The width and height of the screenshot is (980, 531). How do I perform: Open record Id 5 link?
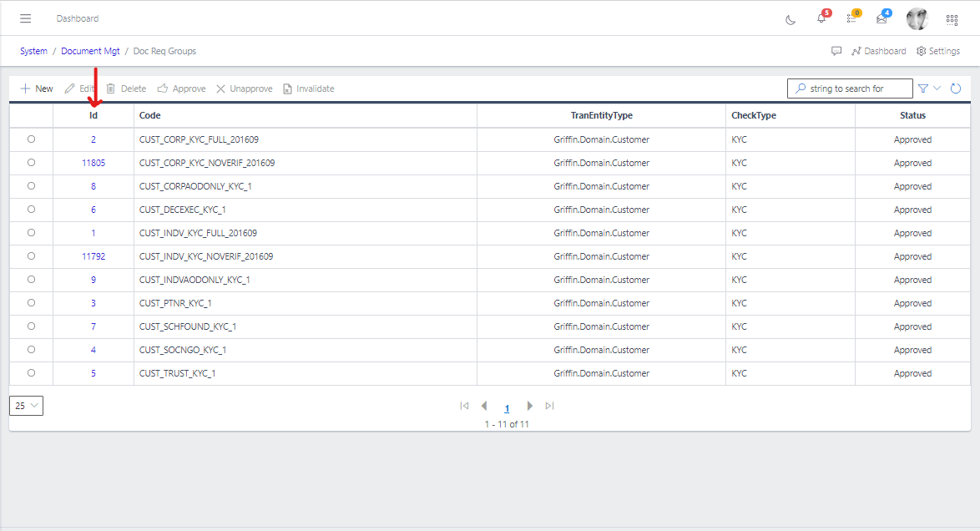tap(93, 373)
